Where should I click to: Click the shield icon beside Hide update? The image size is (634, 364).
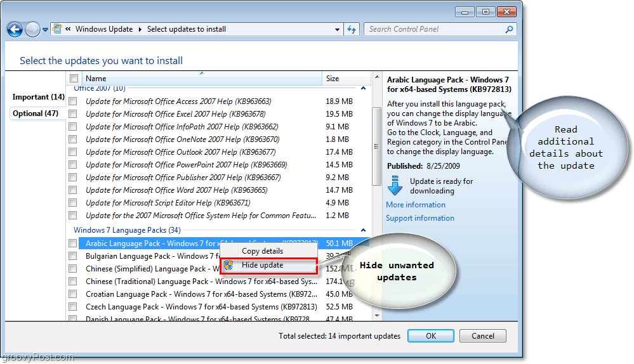pyautogui.click(x=229, y=265)
